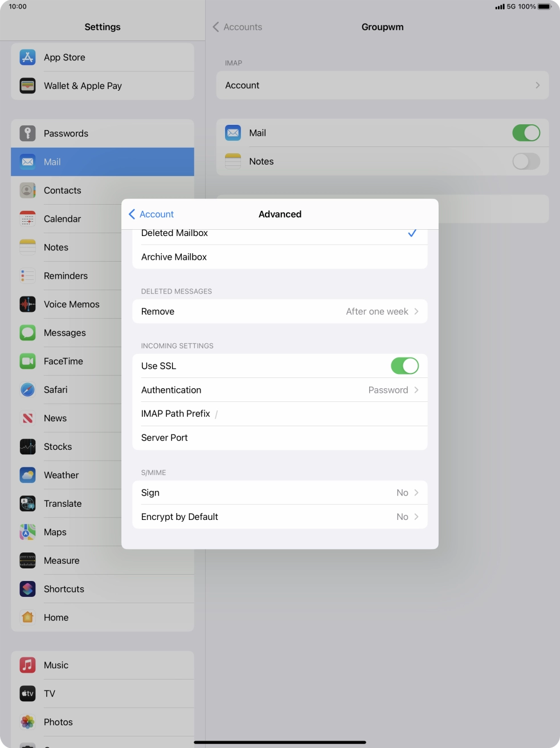Tap the Home app icon
This screenshot has height=748, width=560.
coord(27,617)
